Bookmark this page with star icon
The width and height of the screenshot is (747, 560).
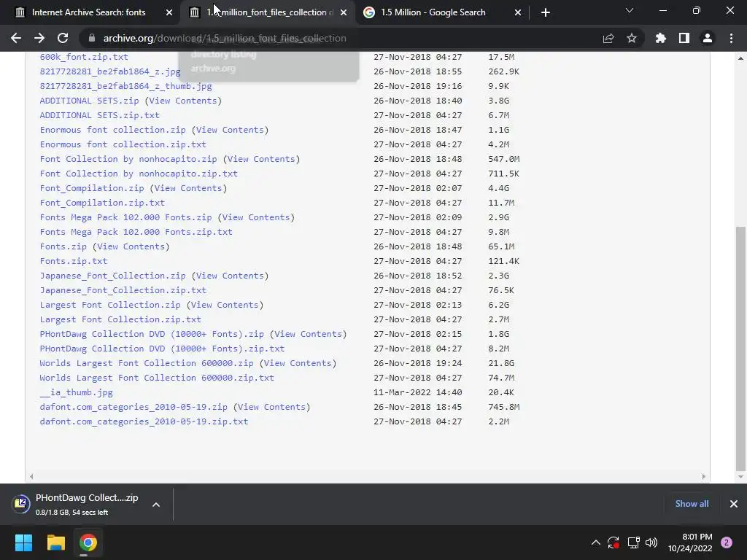[x=632, y=38]
